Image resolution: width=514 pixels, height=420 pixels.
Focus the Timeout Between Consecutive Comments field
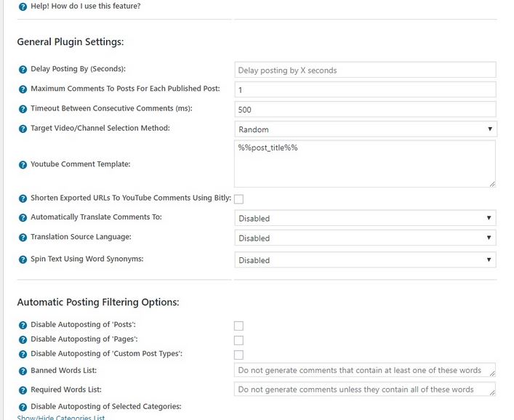(x=365, y=110)
